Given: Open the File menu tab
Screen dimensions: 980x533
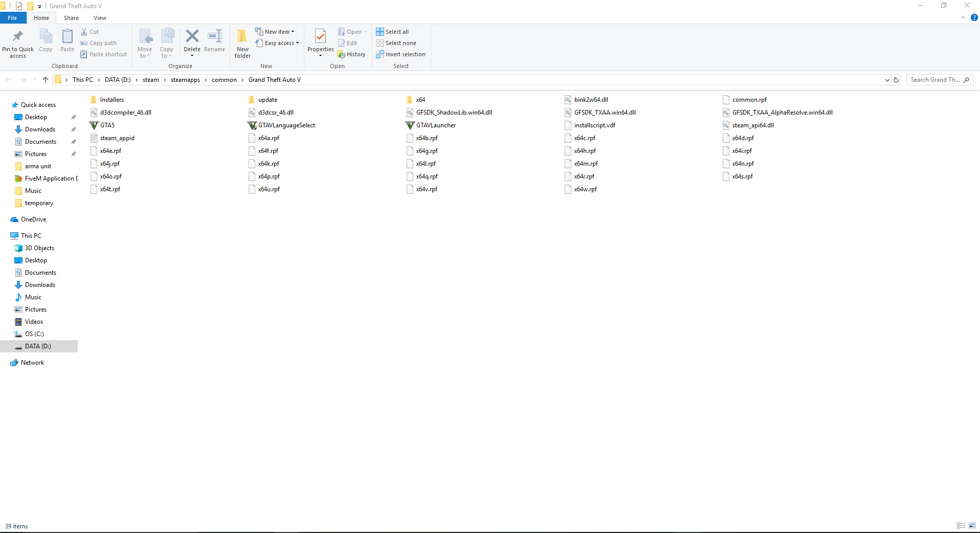Looking at the screenshot, I should [x=12, y=18].
